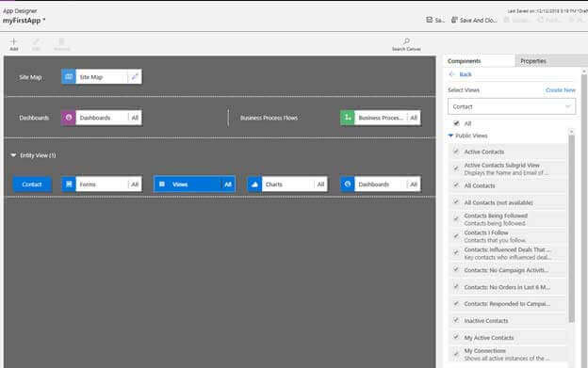Open All dropdown on Forms tile
588x368 pixels.
(x=135, y=184)
